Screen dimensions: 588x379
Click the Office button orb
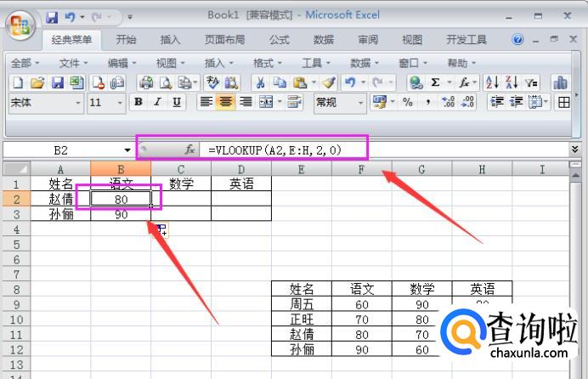point(20,25)
